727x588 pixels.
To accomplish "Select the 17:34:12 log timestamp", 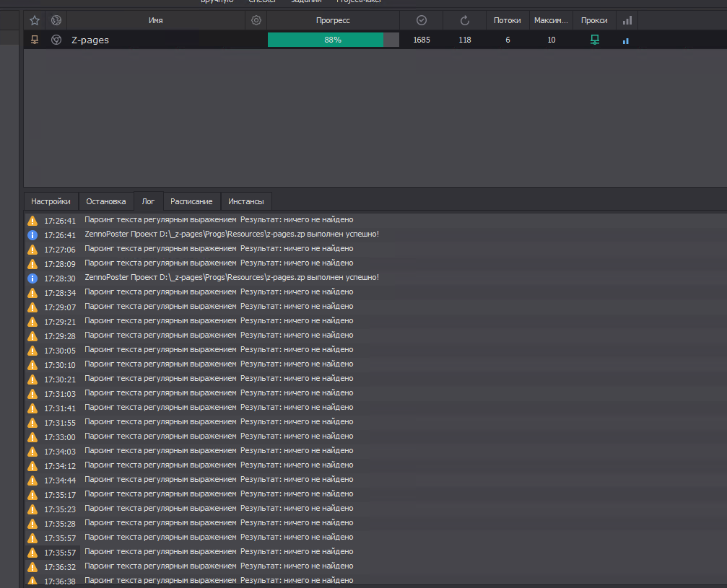I will click(x=60, y=466).
